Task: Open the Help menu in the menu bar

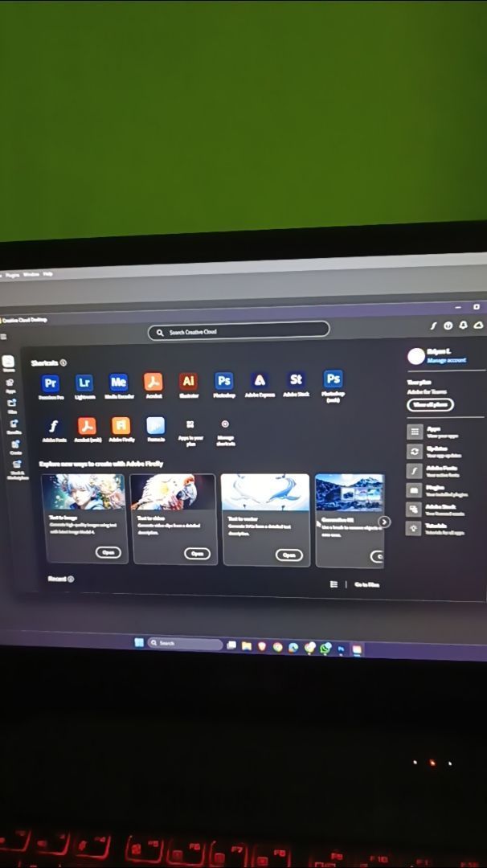Action: (48, 274)
